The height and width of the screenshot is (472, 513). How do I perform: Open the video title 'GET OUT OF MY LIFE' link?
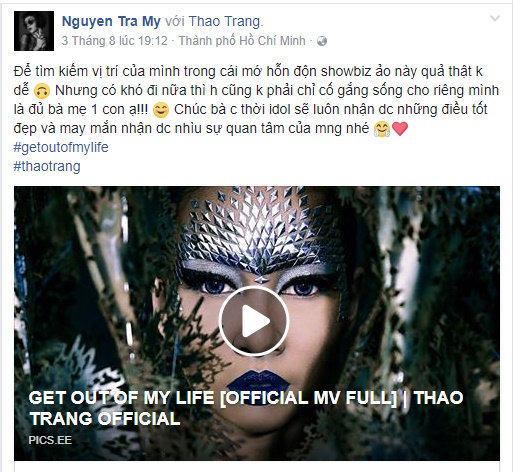(246, 408)
